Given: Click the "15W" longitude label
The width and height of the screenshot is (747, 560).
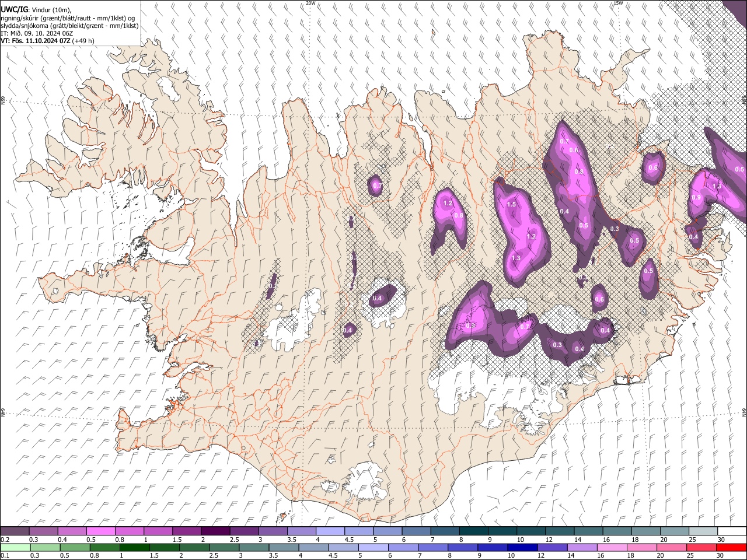Looking at the screenshot, I should click(x=618, y=3).
